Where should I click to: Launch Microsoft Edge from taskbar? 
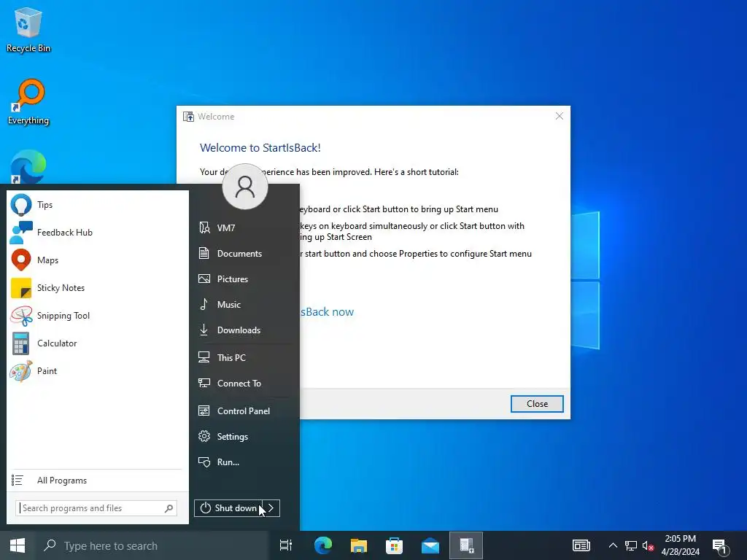(323, 545)
